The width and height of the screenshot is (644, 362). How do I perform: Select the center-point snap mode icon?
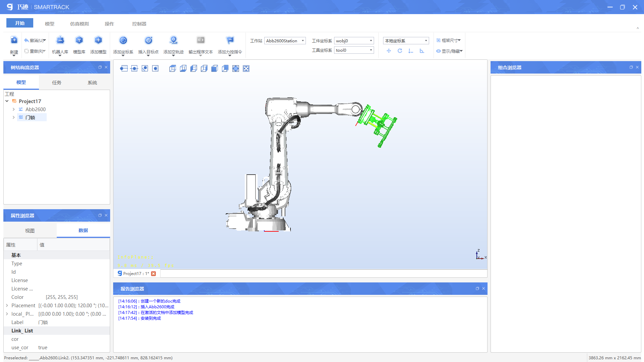click(155, 69)
